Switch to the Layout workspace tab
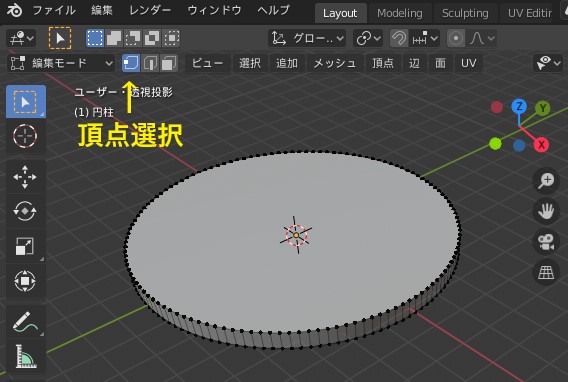The width and height of the screenshot is (568, 382). (x=340, y=13)
